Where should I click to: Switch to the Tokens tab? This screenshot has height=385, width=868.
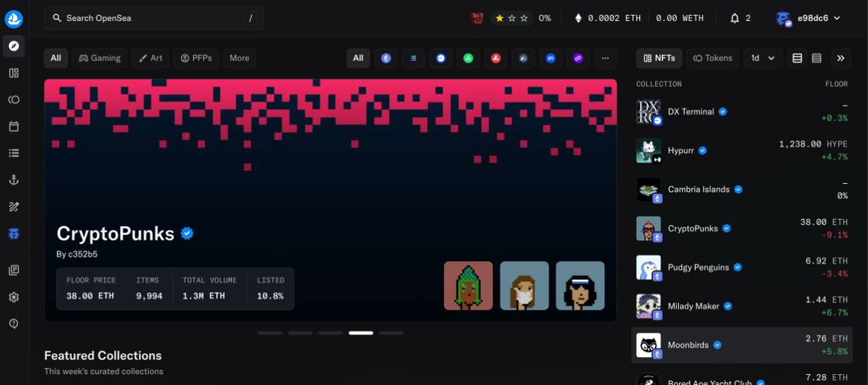pos(713,58)
